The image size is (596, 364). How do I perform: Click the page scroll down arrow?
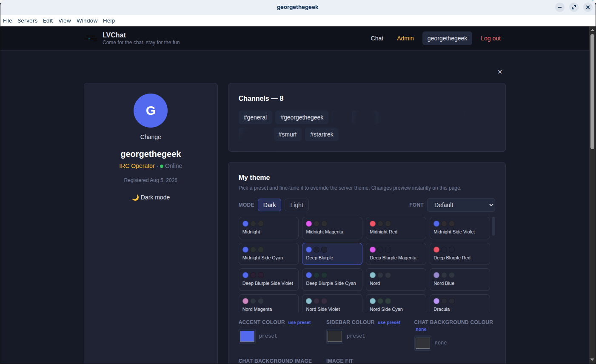(x=592, y=360)
